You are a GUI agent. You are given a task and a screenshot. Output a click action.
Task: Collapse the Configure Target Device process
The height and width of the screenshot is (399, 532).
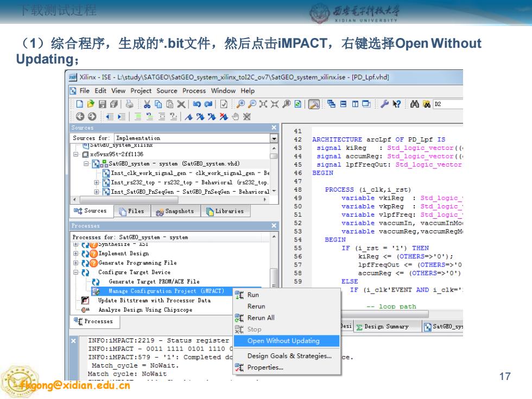75,273
